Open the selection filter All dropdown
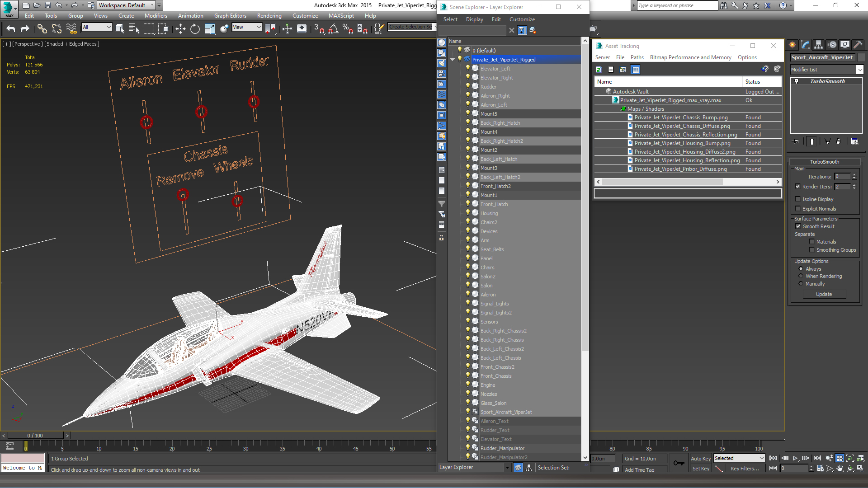 click(x=97, y=27)
